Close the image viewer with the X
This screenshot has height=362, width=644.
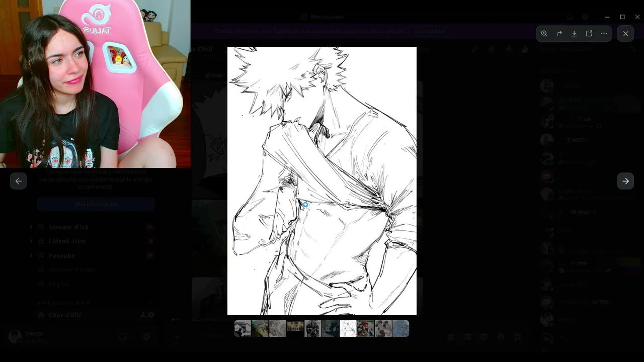625,34
